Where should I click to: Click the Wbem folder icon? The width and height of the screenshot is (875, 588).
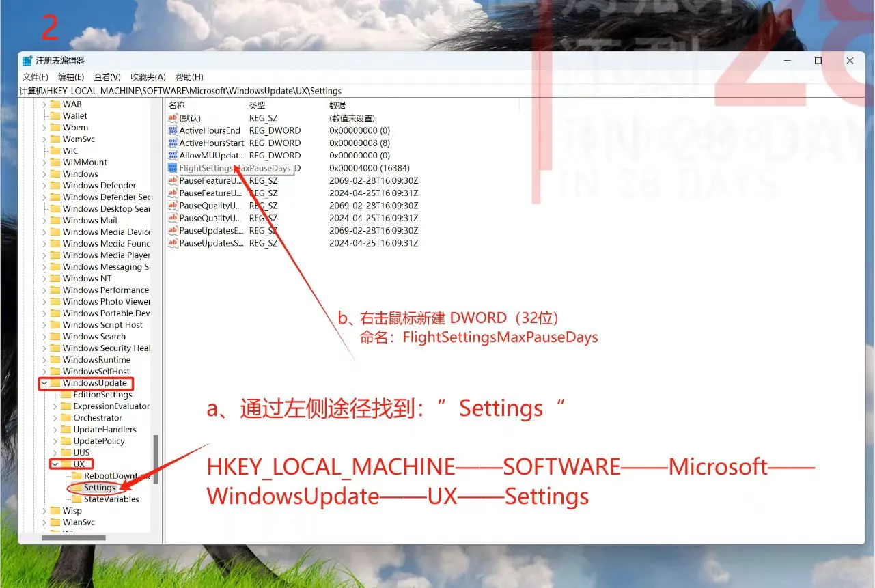pos(55,128)
